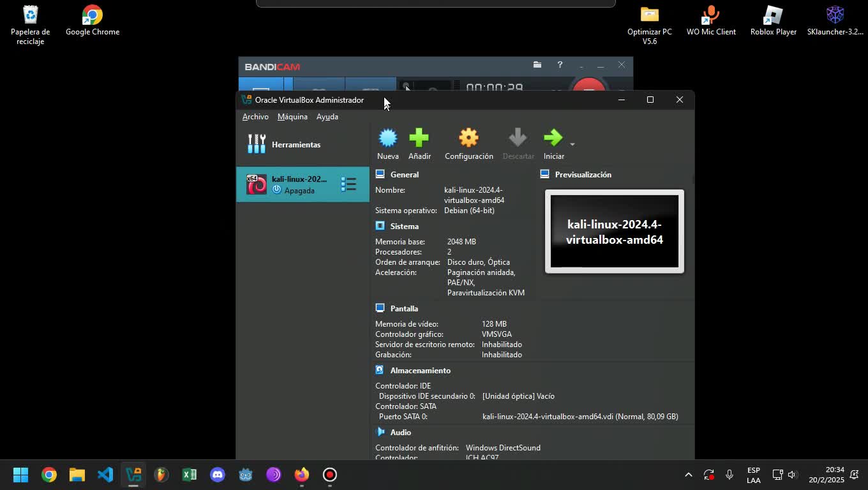Click the Debian (64-bit) value
The image size is (868, 490).
(x=469, y=211)
